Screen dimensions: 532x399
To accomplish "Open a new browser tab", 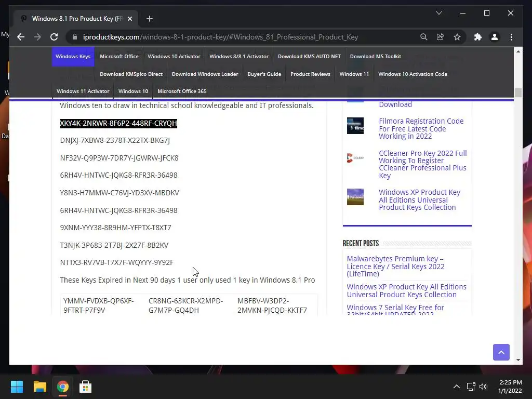I will 149,19.
